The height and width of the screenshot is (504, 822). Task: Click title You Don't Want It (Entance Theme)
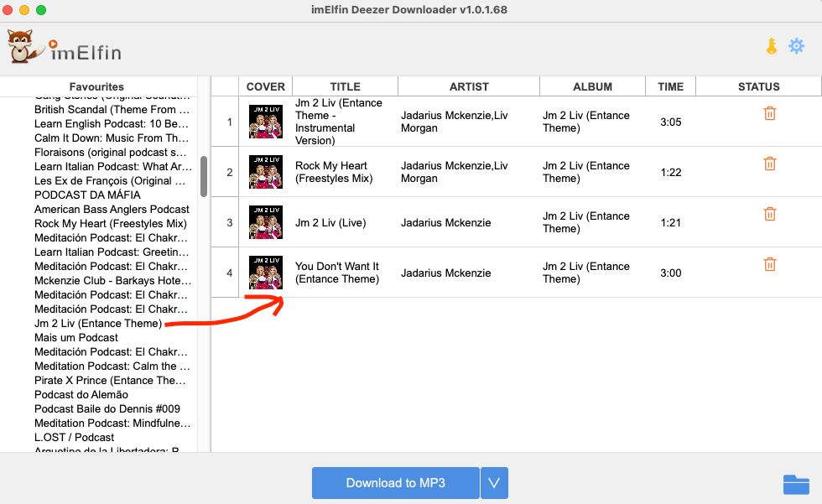click(337, 273)
